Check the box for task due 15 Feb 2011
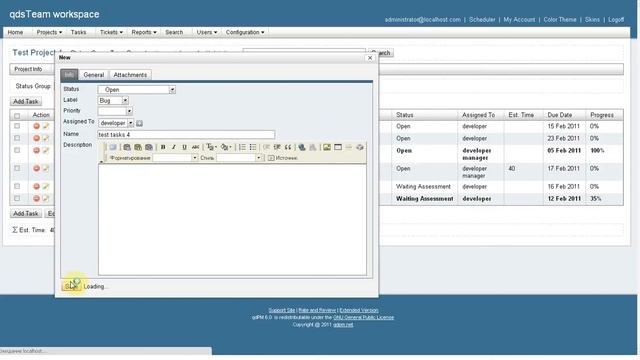This screenshot has width=640, height=360. (17, 126)
